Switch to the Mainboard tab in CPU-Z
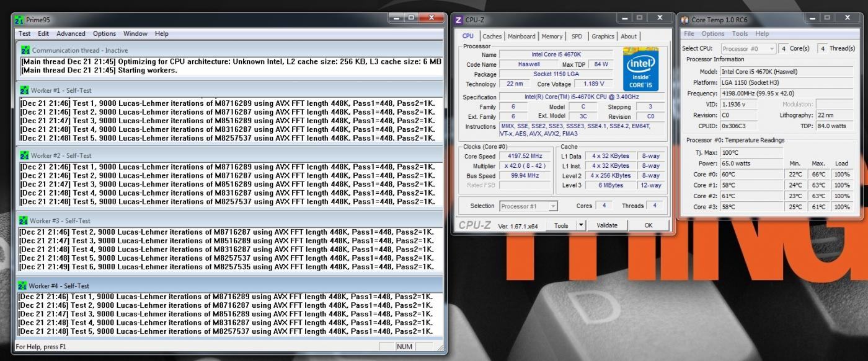This screenshot has height=361, width=868. pos(522,37)
